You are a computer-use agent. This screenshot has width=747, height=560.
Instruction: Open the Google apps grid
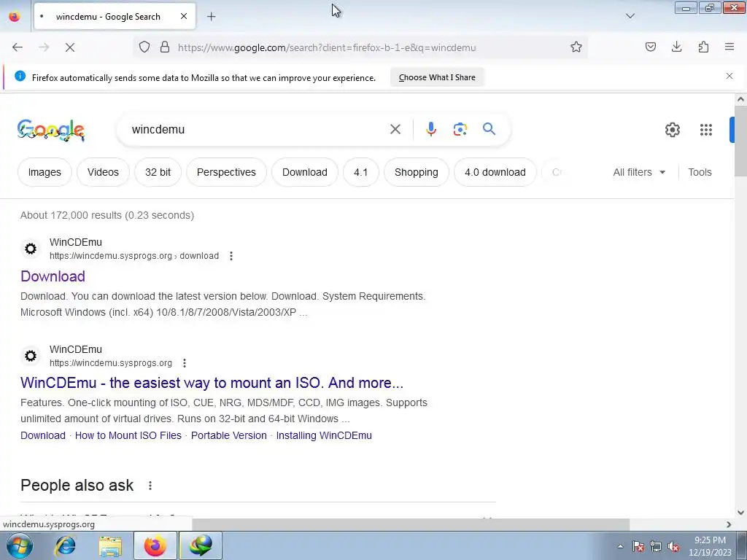pos(706,130)
